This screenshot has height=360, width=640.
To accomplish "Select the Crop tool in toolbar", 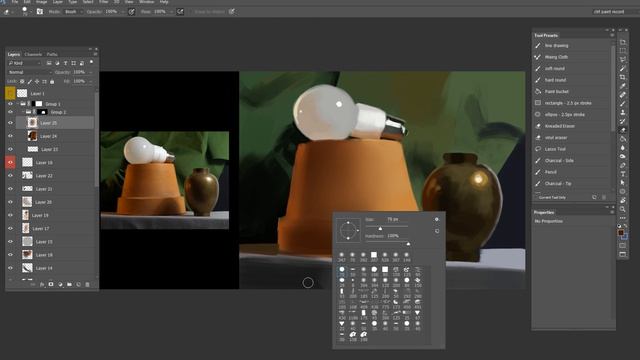I will (x=622, y=77).
